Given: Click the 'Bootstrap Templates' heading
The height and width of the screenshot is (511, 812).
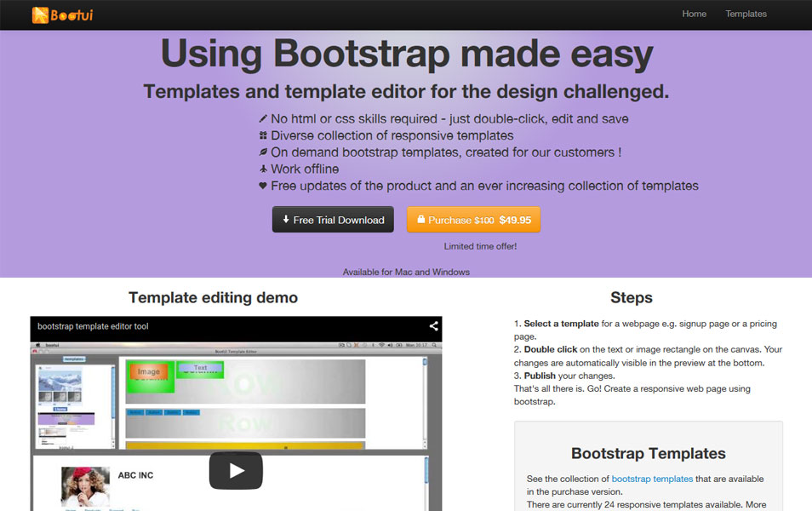Looking at the screenshot, I should click(x=649, y=453).
